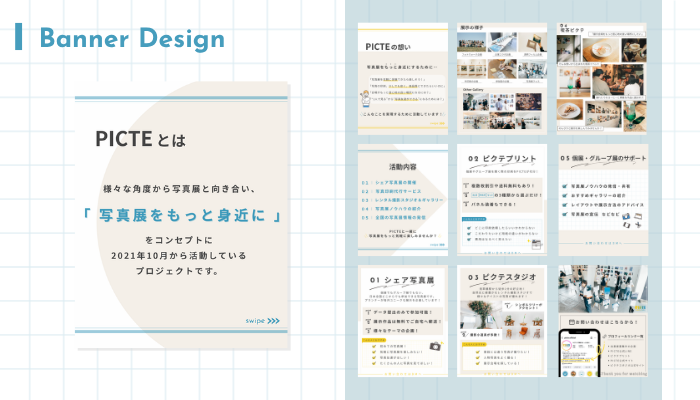
Task: Click the Banner Design heading
Action: [131, 39]
